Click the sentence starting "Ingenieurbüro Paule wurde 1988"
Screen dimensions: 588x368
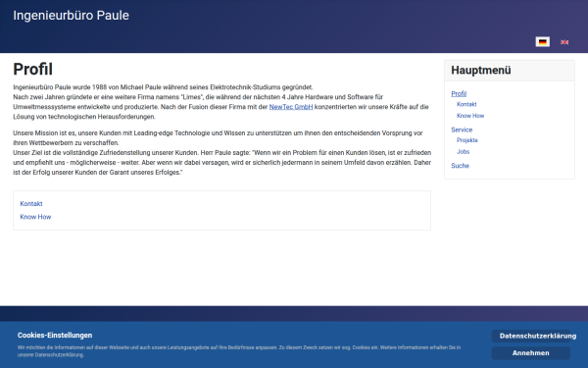coord(163,87)
